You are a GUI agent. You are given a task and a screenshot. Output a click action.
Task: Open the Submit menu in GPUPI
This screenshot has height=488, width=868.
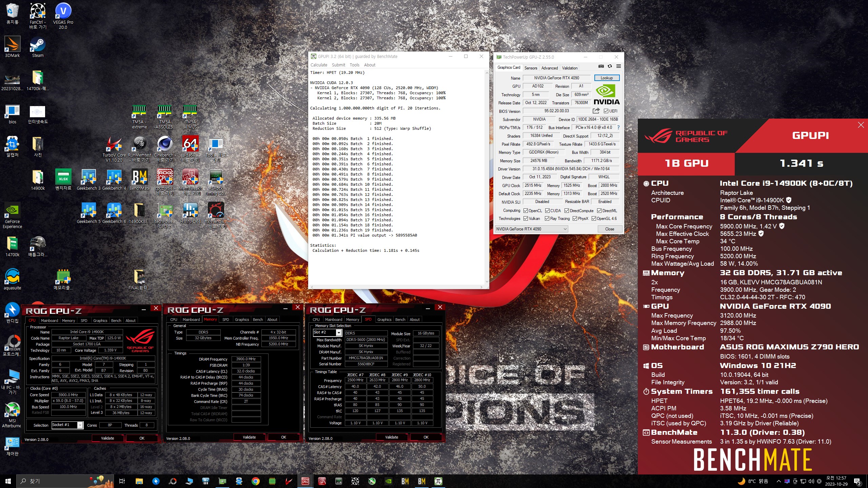pos(338,65)
